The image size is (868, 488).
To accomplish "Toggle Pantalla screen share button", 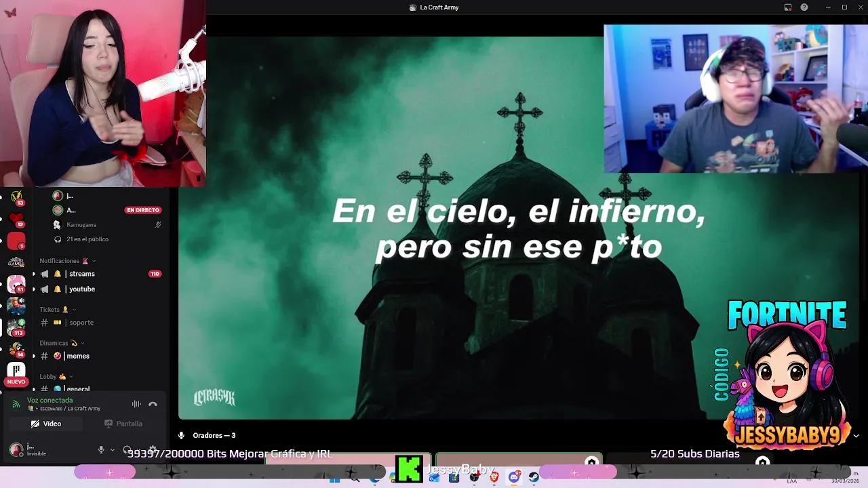I will (x=123, y=424).
